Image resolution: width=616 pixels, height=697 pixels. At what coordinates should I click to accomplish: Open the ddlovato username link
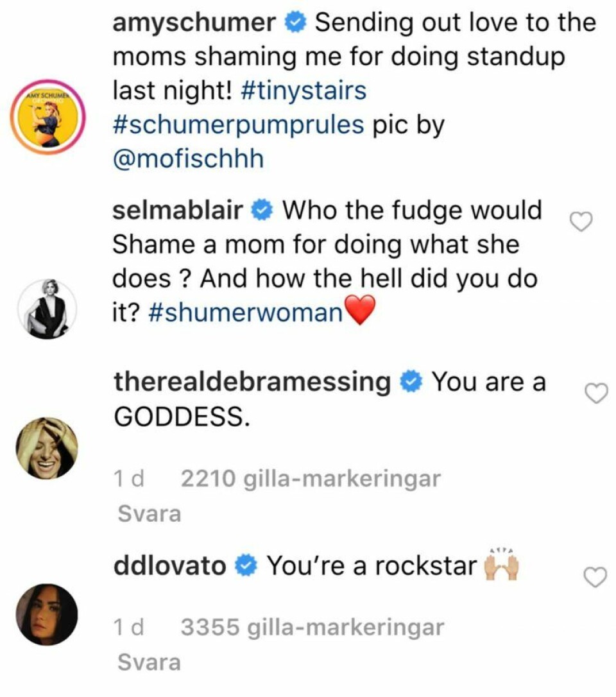(170, 566)
